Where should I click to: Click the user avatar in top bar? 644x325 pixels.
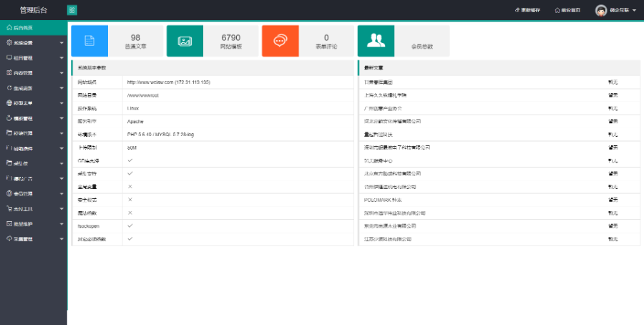(x=600, y=10)
